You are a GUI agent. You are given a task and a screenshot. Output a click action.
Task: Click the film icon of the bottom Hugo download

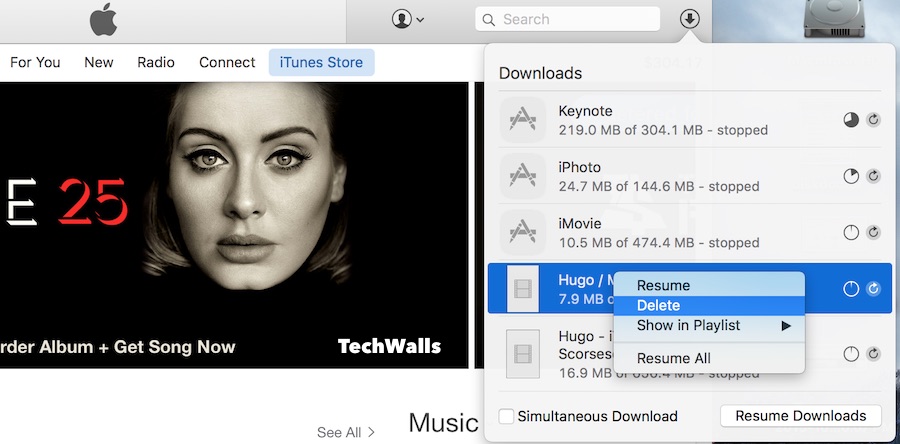point(523,353)
